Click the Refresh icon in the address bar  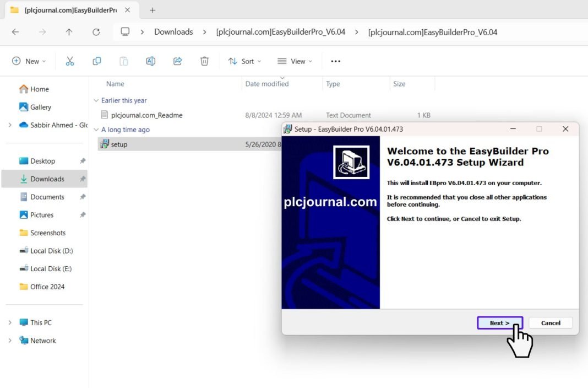96,32
